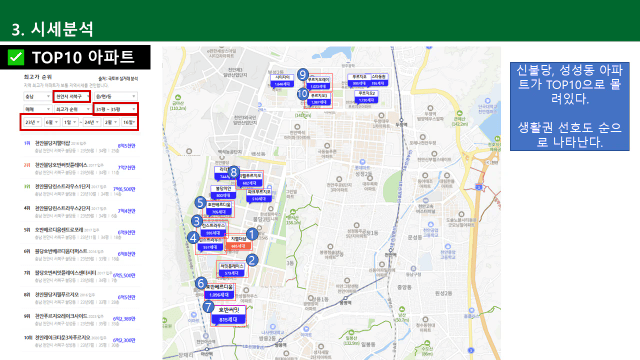The image size is (640, 360).
Task: Click the 출처: 국토부 실거래 분석 source text
Action: tap(118, 78)
